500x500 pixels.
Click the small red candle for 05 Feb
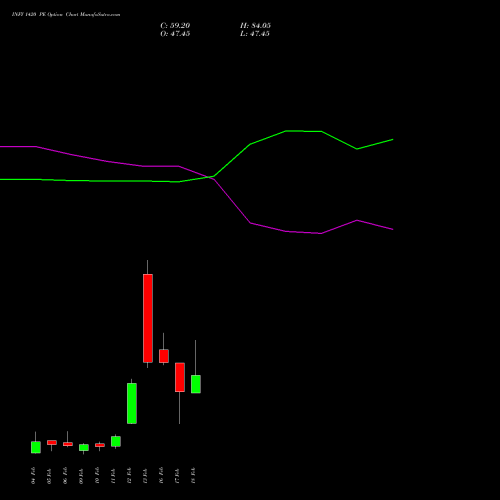52,442
